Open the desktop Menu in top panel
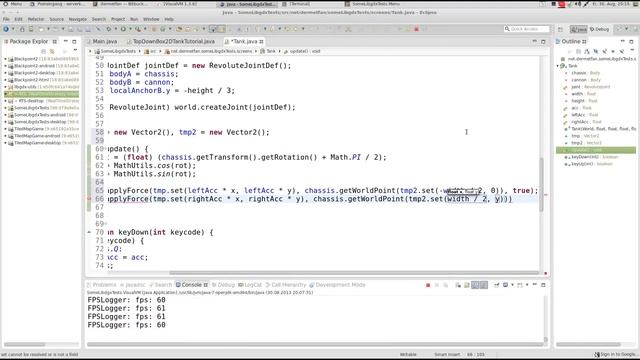 coord(12,4)
